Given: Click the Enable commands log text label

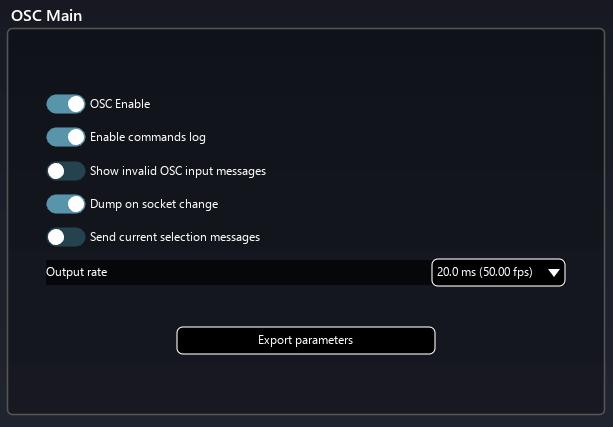Looking at the screenshot, I should point(148,137).
